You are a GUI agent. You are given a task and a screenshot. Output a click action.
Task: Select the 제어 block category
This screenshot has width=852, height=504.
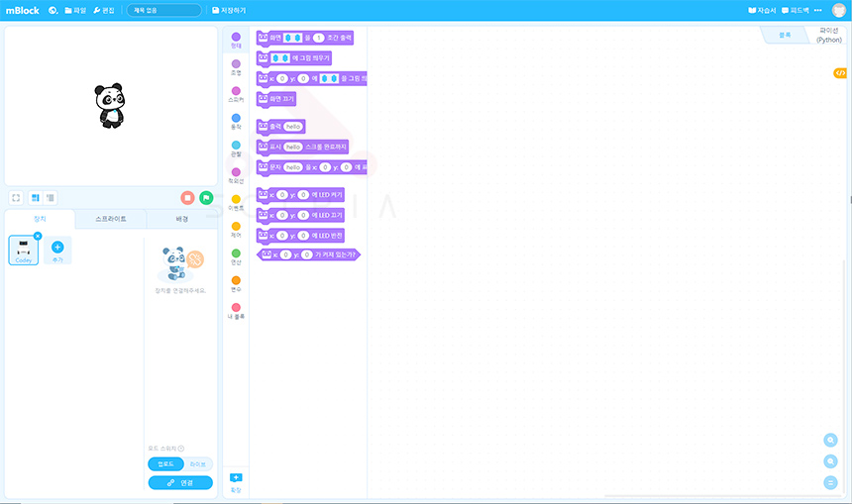click(x=236, y=231)
